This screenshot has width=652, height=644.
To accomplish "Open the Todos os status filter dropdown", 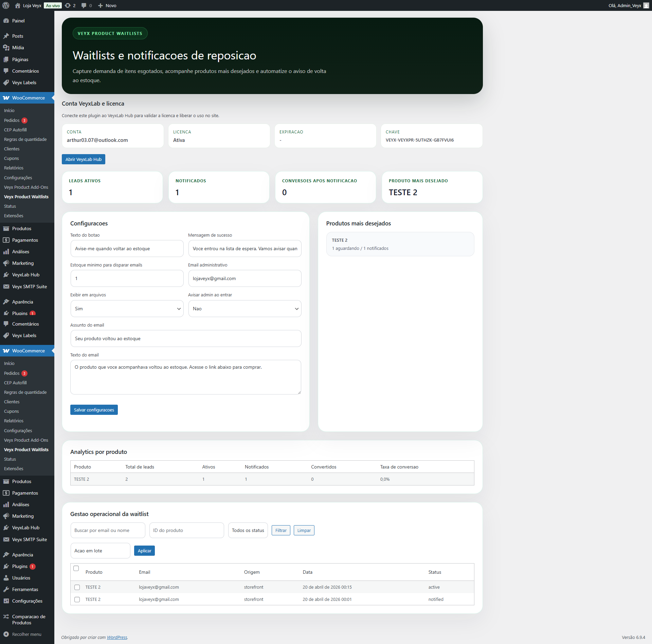I will pos(248,530).
